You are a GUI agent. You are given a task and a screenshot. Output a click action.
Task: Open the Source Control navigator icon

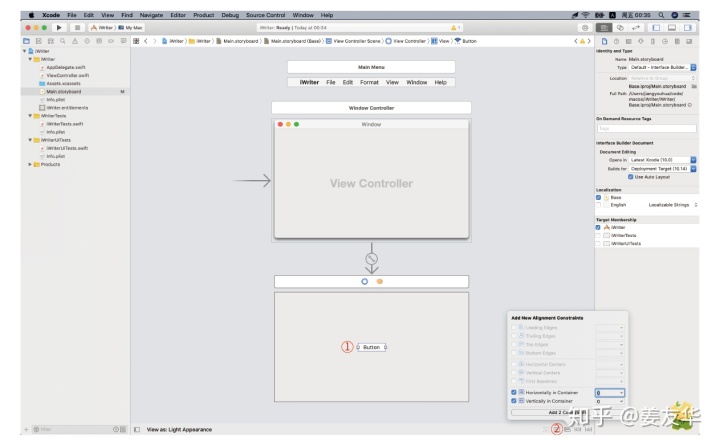coord(39,41)
